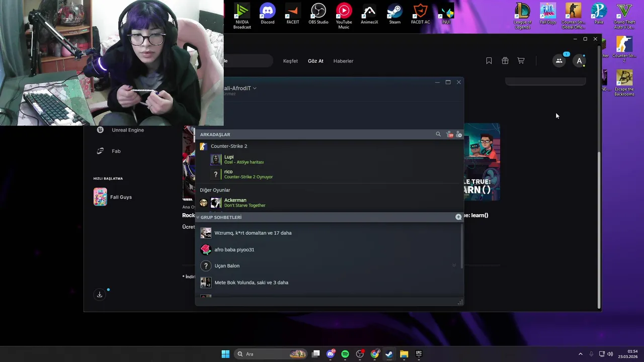The width and height of the screenshot is (644, 362).
Task: Click Diğer Oyunlar group label
Action: (x=215, y=190)
